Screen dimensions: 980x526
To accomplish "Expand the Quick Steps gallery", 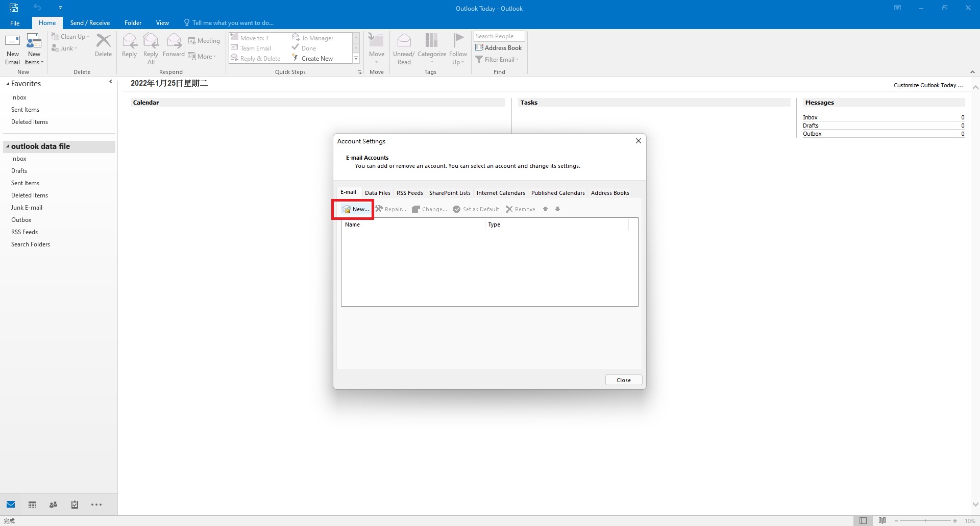I will pos(356,59).
